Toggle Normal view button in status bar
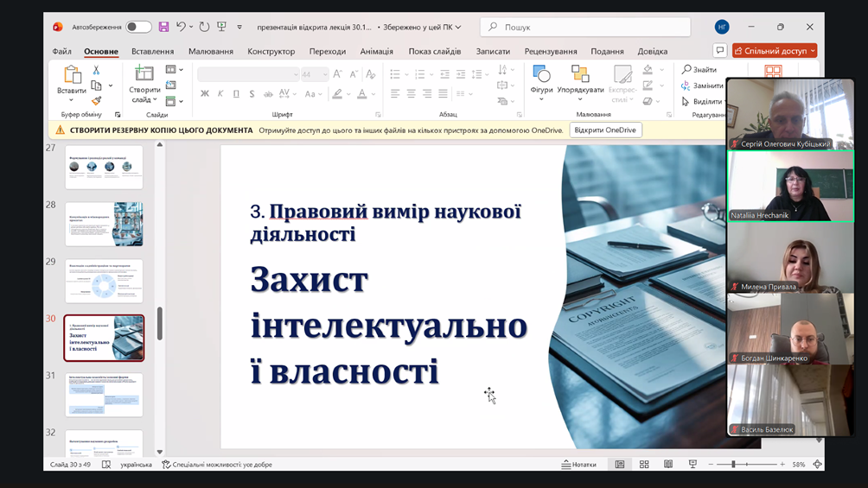Screen dimensions: 868x488 coord(620,465)
